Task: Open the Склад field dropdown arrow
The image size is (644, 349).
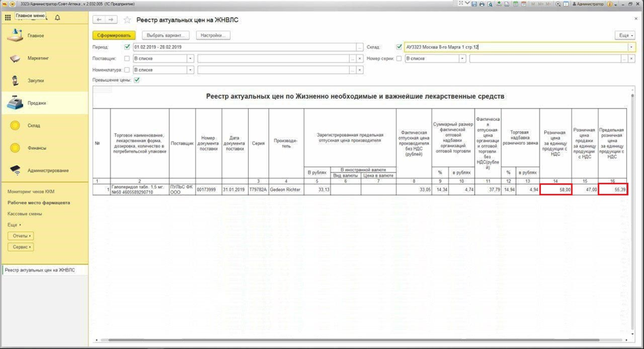Action: tap(632, 48)
